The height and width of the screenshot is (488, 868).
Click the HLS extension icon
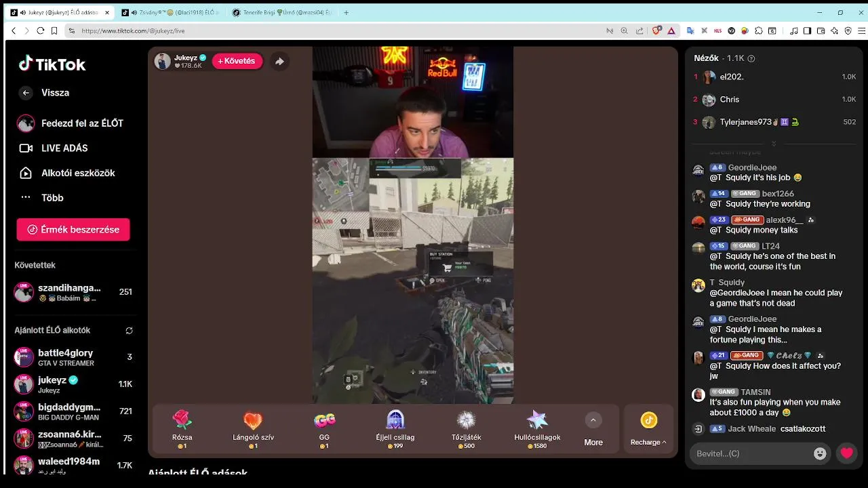(x=718, y=30)
